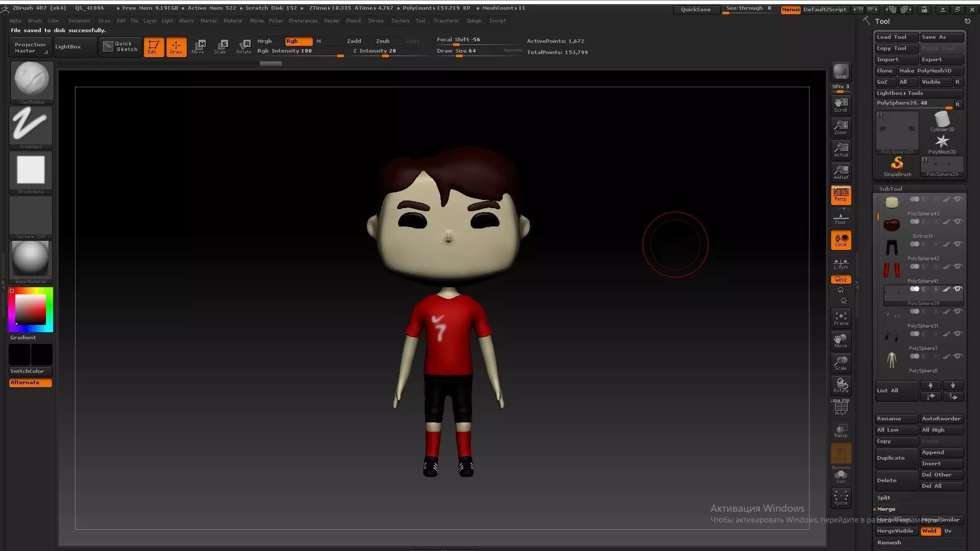The height and width of the screenshot is (551, 980).
Task: Toggle visibility eye of PolySphere41 subtool
Action: 958,267
